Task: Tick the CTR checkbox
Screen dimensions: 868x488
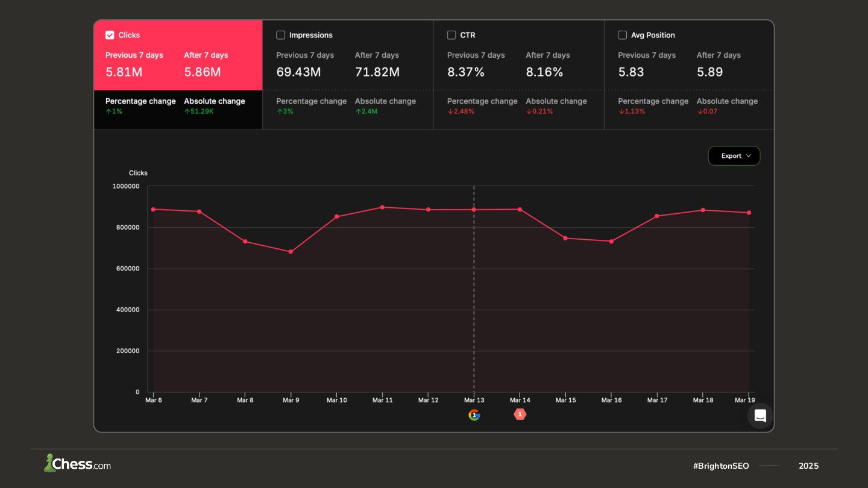Action: tap(451, 35)
